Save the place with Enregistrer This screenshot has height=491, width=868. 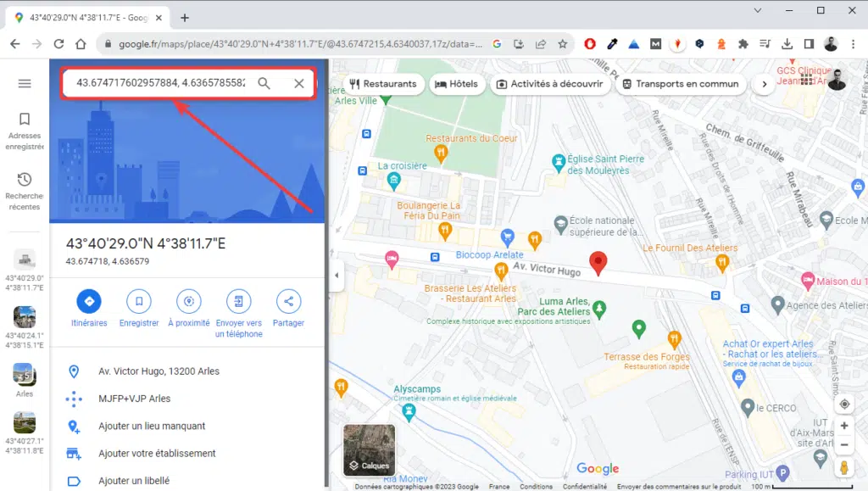[x=139, y=308]
